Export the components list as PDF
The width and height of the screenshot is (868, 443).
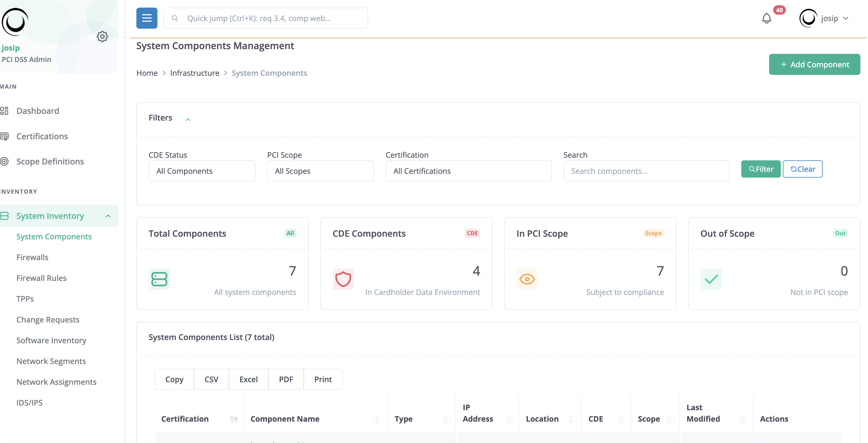(x=286, y=379)
